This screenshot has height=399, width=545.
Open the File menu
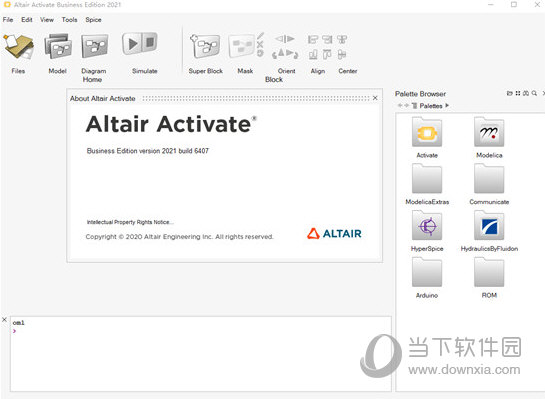(x=8, y=20)
